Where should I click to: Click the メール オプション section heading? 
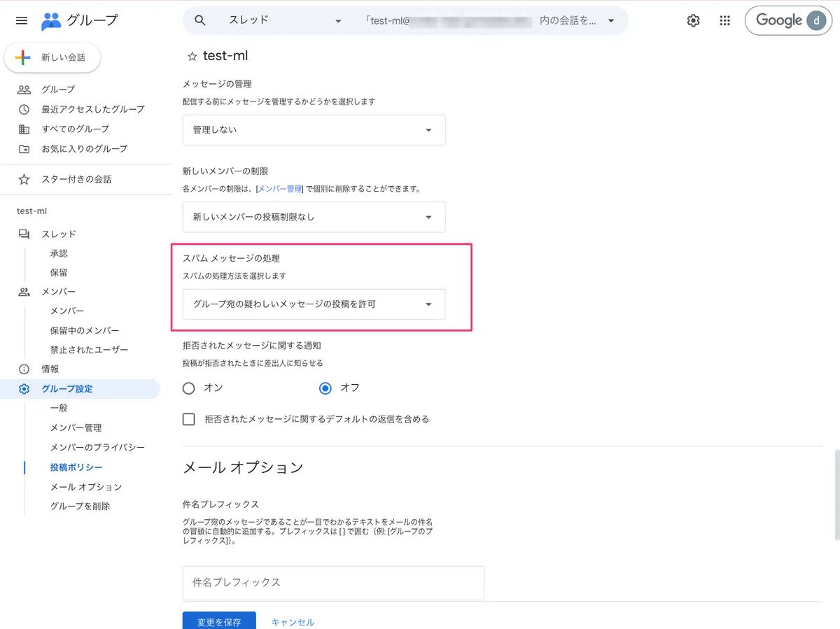click(243, 467)
